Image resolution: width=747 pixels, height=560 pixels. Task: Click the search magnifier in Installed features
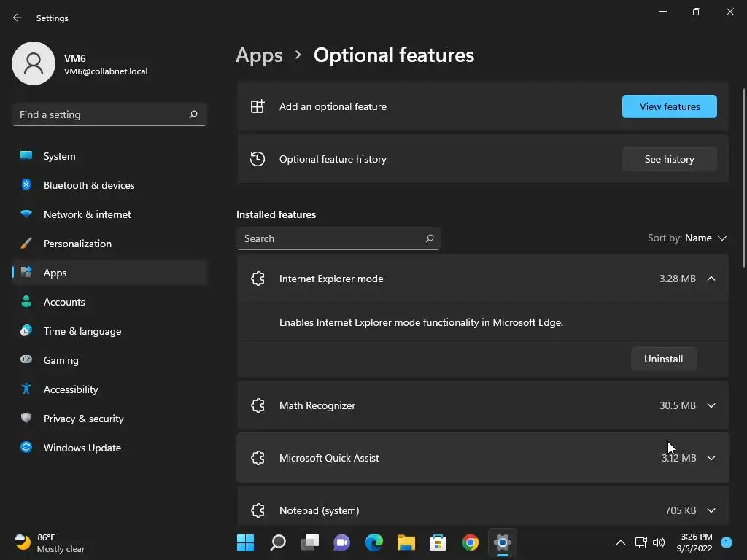click(x=430, y=238)
